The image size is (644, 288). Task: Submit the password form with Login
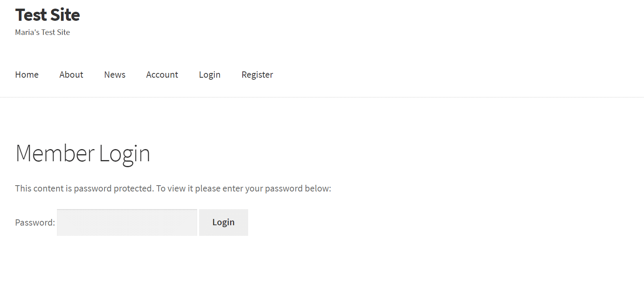[223, 222]
